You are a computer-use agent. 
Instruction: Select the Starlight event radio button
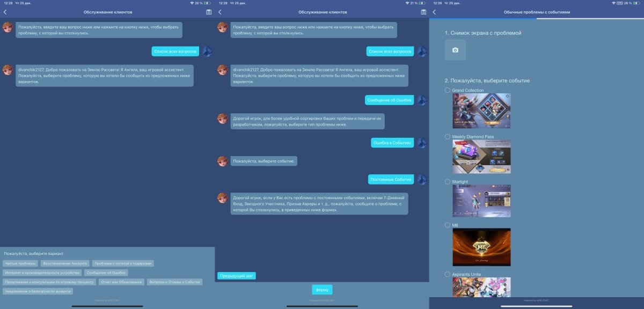448,182
